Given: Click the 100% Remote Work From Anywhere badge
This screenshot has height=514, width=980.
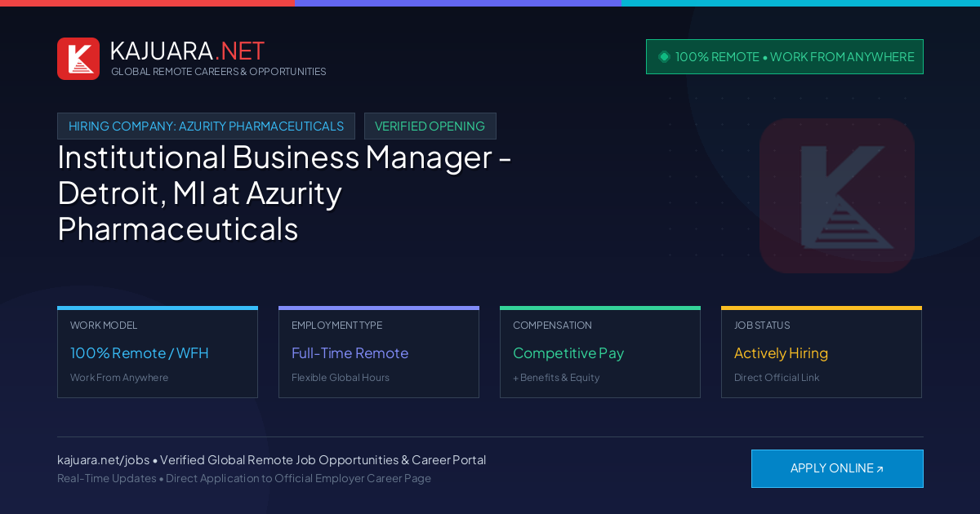Looking at the screenshot, I should pyautogui.click(x=785, y=56).
